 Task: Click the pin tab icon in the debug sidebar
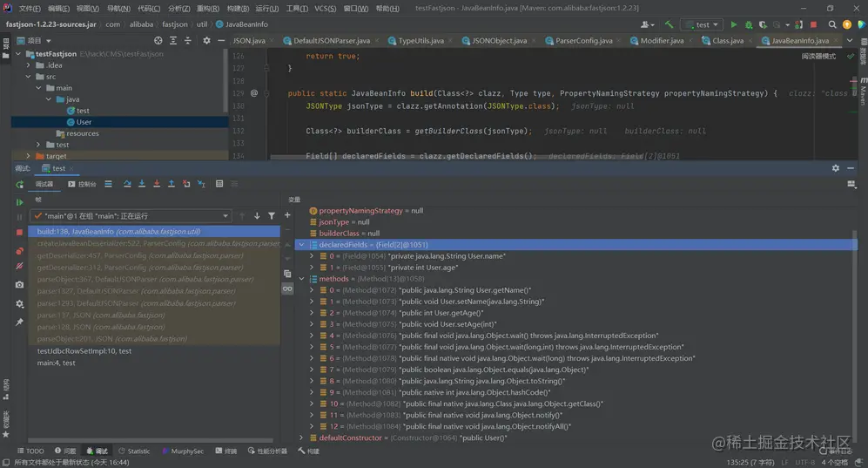point(19,322)
